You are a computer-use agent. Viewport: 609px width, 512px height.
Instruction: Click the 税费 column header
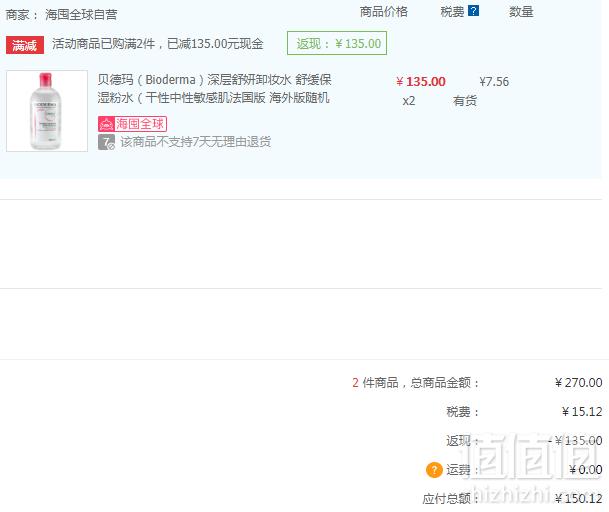point(452,12)
